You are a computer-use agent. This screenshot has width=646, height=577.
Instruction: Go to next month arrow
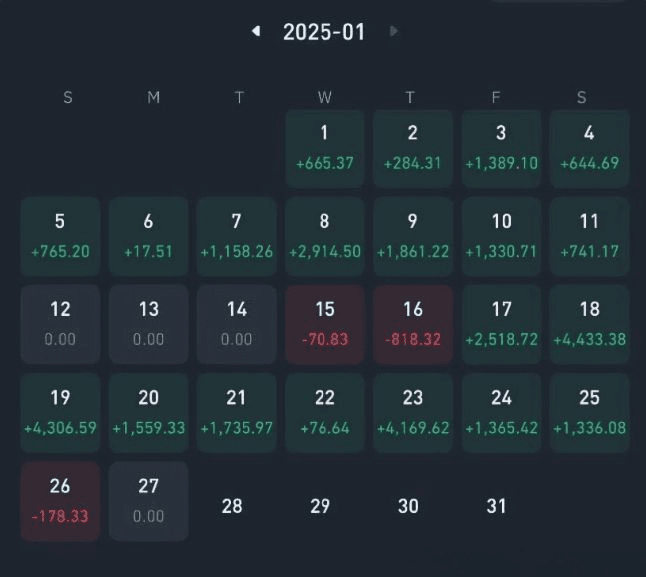coord(394,31)
